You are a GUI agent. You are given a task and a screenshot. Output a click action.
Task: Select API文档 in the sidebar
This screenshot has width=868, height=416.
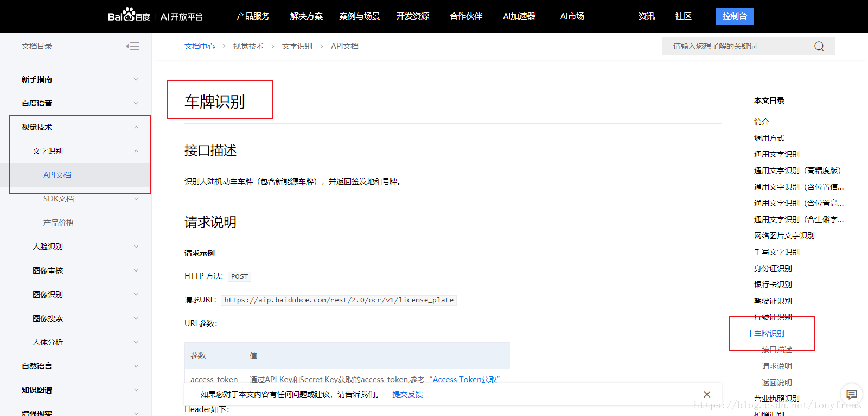(57, 175)
